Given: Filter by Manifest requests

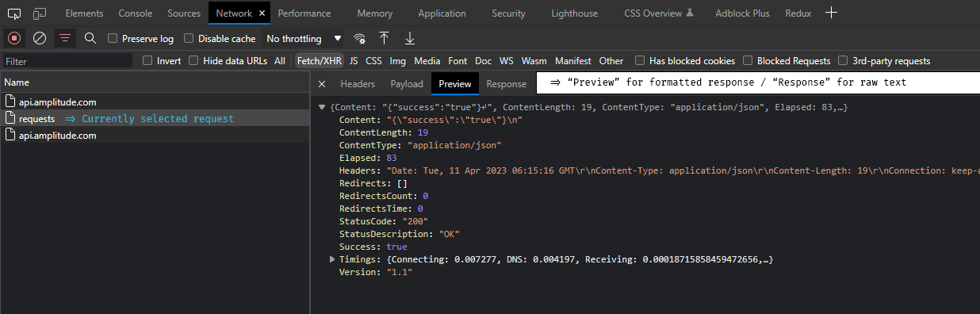Looking at the screenshot, I should tap(573, 61).
